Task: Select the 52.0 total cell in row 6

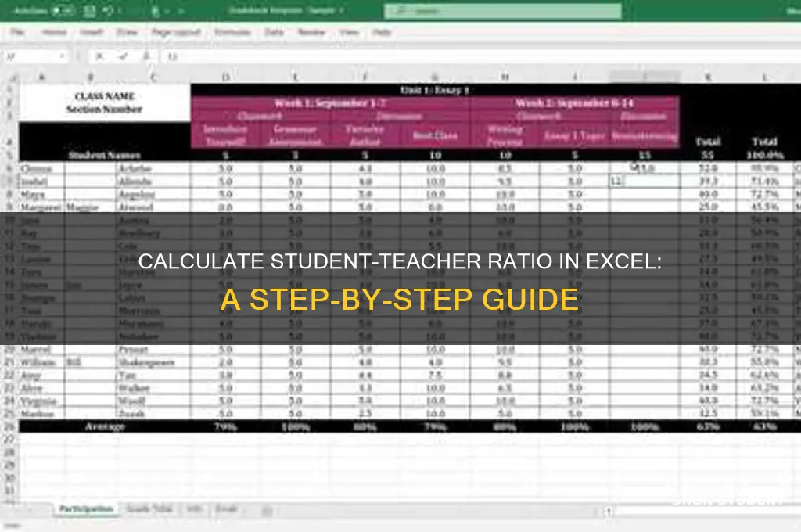Action: (x=708, y=168)
